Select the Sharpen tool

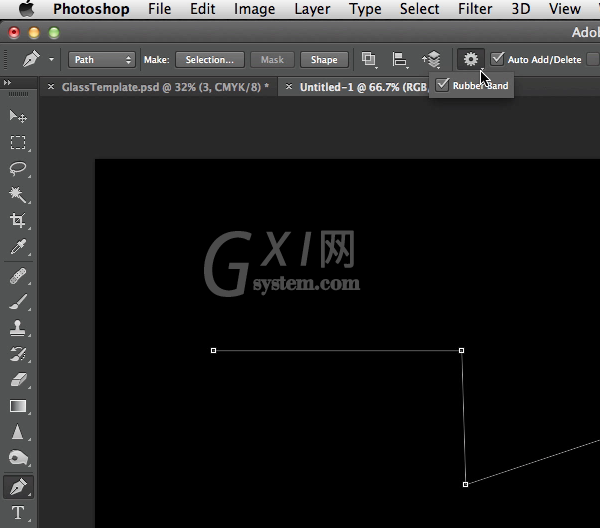click(x=18, y=432)
